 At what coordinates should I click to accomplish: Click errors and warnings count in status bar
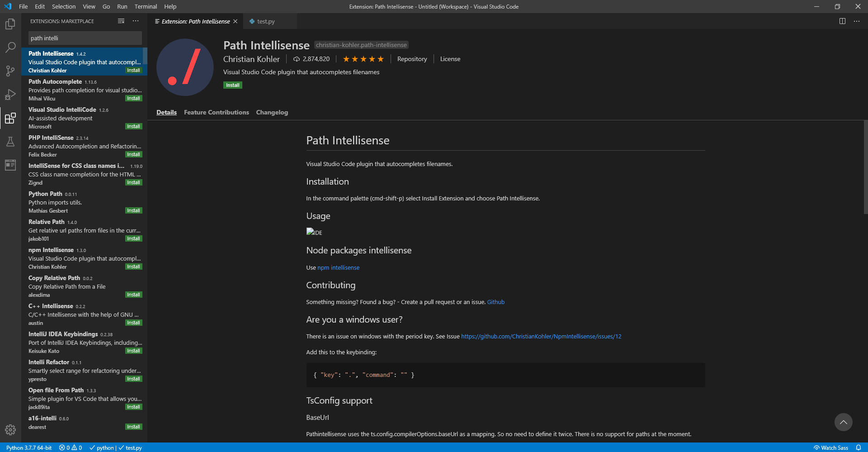click(x=71, y=447)
